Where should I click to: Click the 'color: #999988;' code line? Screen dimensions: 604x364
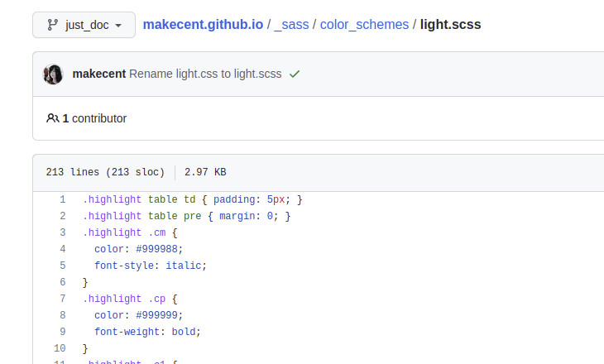click(139, 249)
